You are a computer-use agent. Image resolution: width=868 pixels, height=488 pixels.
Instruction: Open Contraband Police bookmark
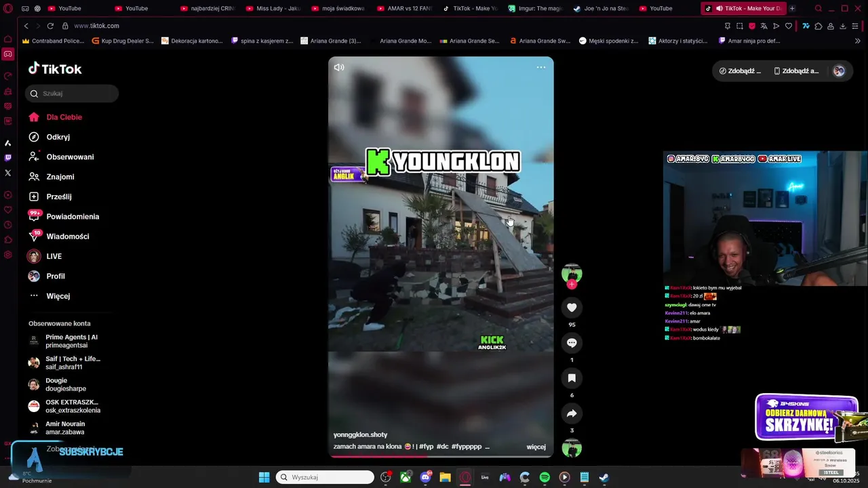54,41
